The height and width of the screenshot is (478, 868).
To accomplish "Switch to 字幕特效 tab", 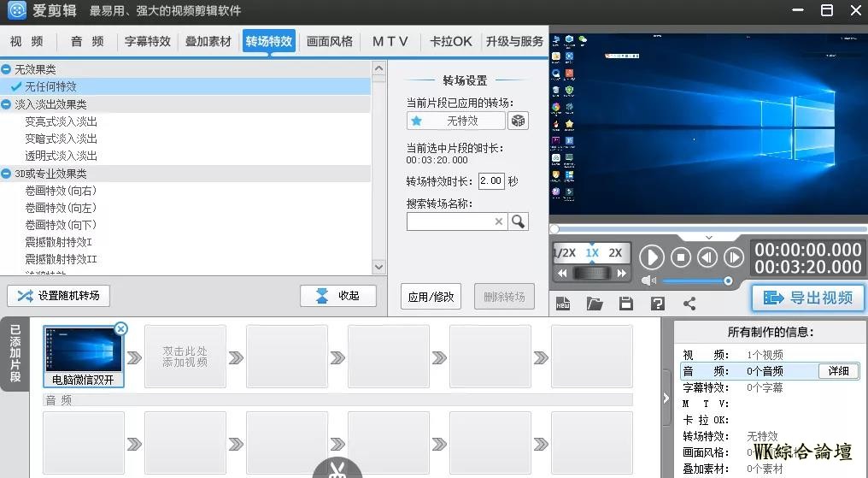I will (x=148, y=42).
